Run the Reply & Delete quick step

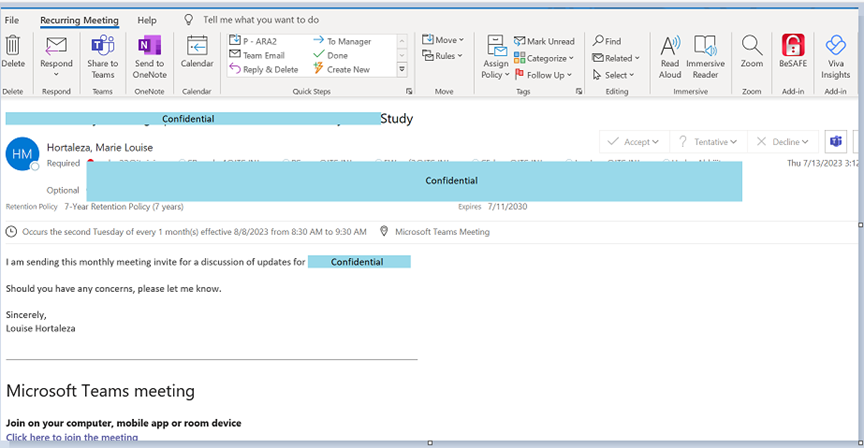pyautogui.click(x=263, y=69)
